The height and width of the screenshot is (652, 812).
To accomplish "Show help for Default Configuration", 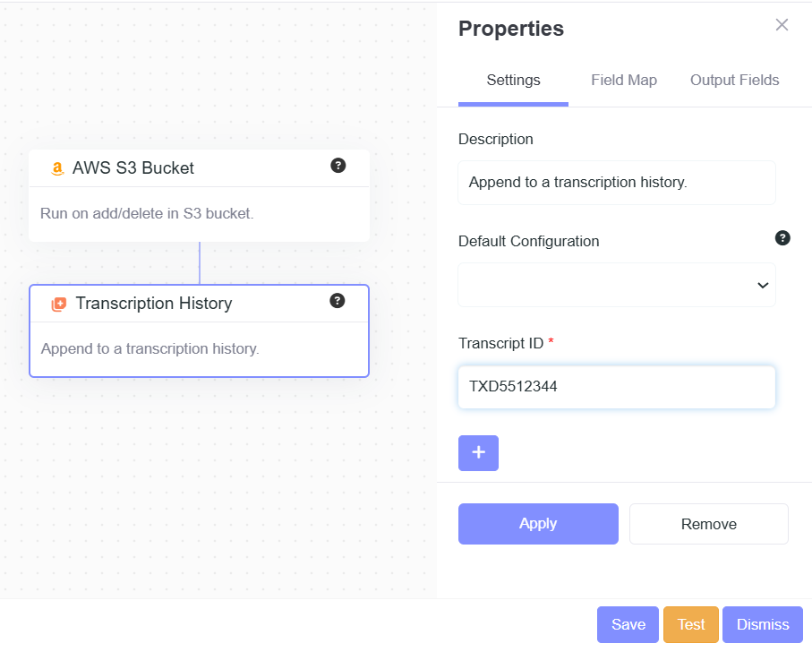I will (x=782, y=238).
